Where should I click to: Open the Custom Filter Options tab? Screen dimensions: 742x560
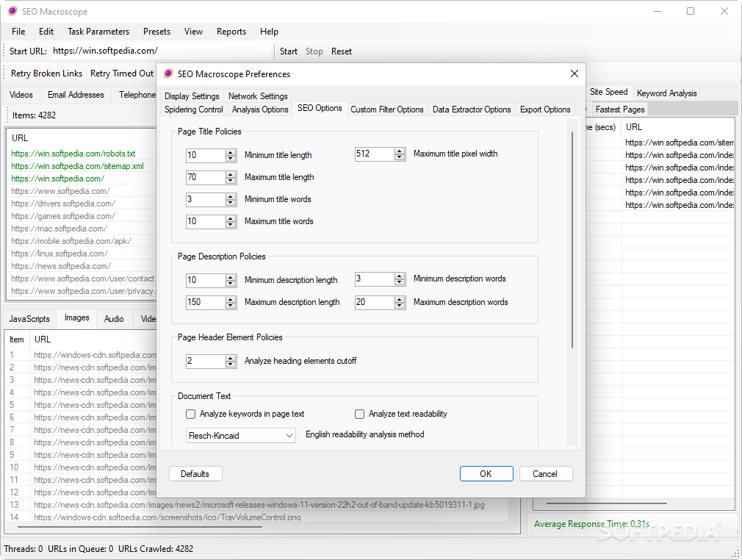pos(386,110)
